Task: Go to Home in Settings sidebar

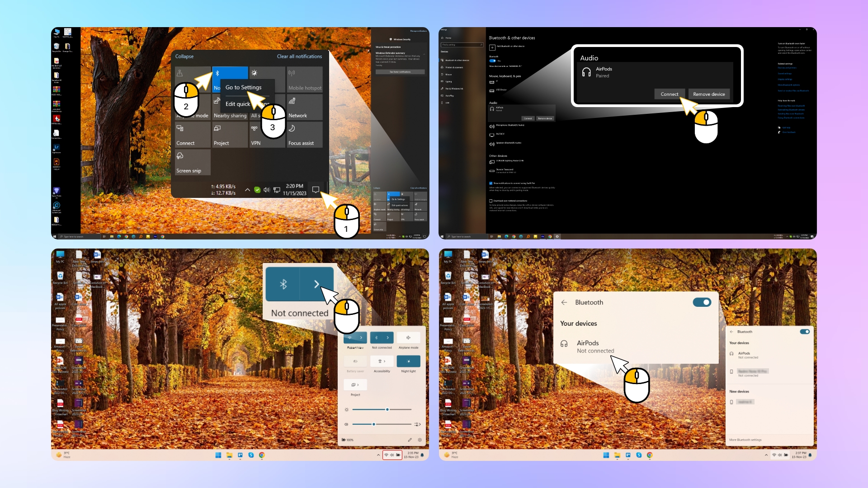Action: pos(446,38)
